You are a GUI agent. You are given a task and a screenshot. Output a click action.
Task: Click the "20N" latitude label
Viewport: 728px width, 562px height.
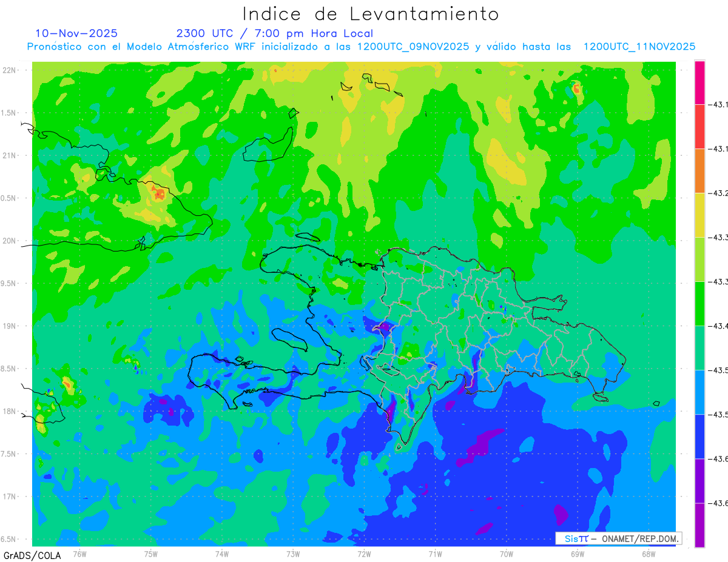pyautogui.click(x=9, y=241)
